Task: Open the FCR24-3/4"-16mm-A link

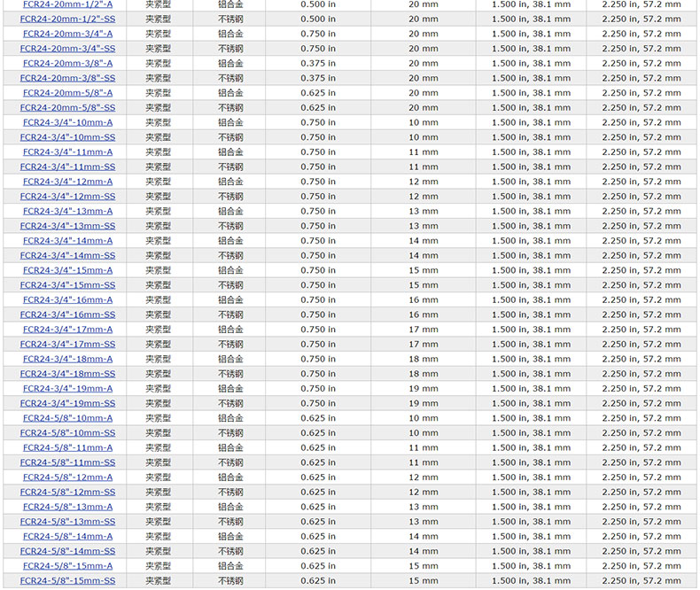Action: click(x=67, y=299)
